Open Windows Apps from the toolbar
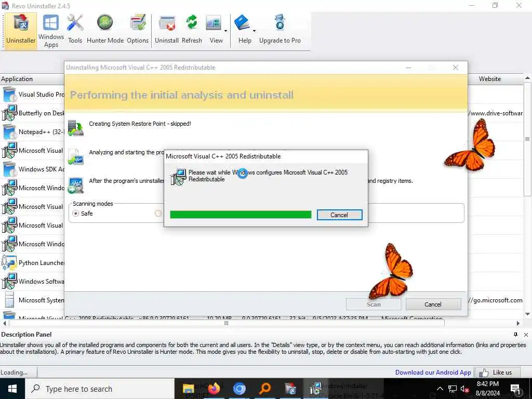This screenshot has width=532, height=399. (51, 31)
